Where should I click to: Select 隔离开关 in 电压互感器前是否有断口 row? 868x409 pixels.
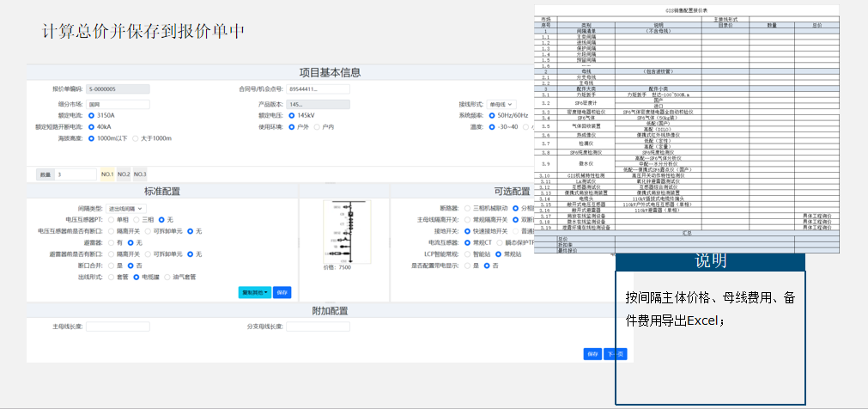(111, 231)
